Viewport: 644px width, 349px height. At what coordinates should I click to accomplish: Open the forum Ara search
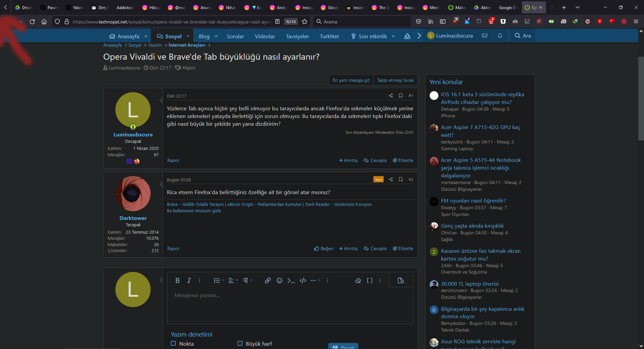523,36
